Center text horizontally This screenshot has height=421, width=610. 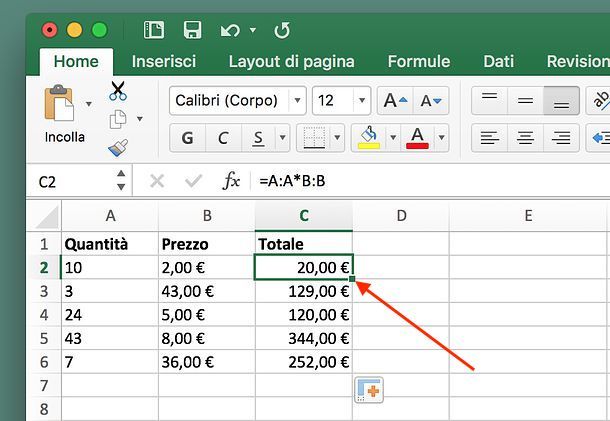[x=525, y=138]
